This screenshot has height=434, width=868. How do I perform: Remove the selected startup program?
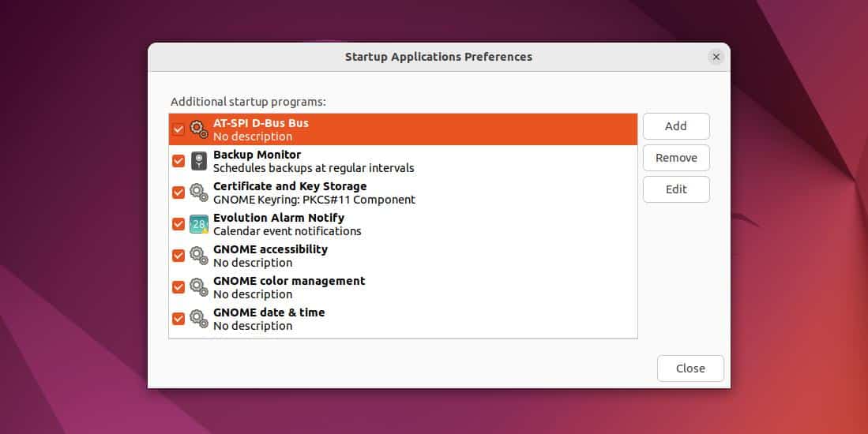click(x=676, y=158)
